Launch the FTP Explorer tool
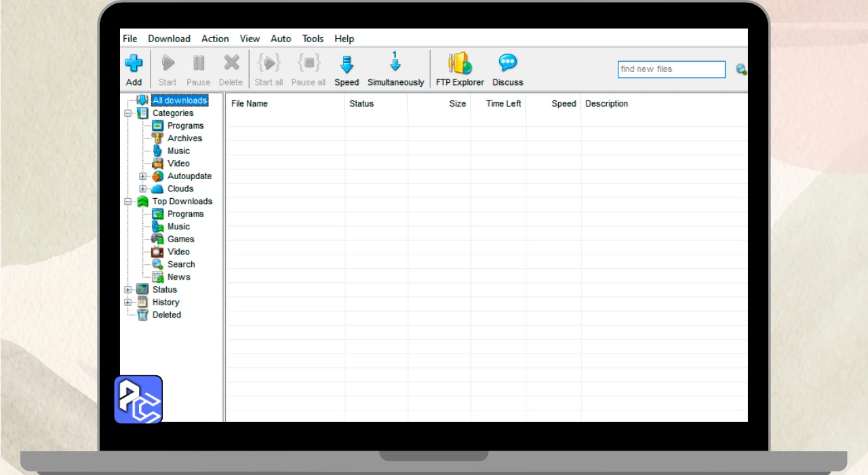Viewport: 868px width, 475px height. pos(460,63)
